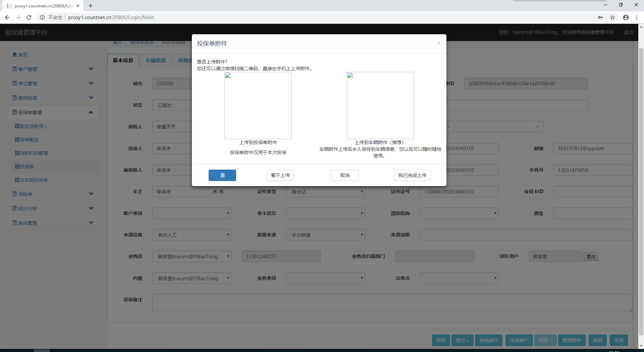The width and height of the screenshot is (644, 352).
Task: Collapse the 投保单管理 chevron
Action: (x=91, y=112)
